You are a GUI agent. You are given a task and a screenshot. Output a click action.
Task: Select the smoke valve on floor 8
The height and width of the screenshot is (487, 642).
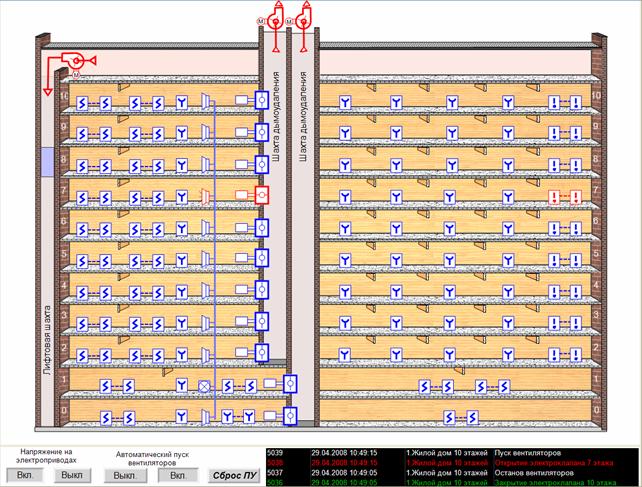(x=262, y=164)
